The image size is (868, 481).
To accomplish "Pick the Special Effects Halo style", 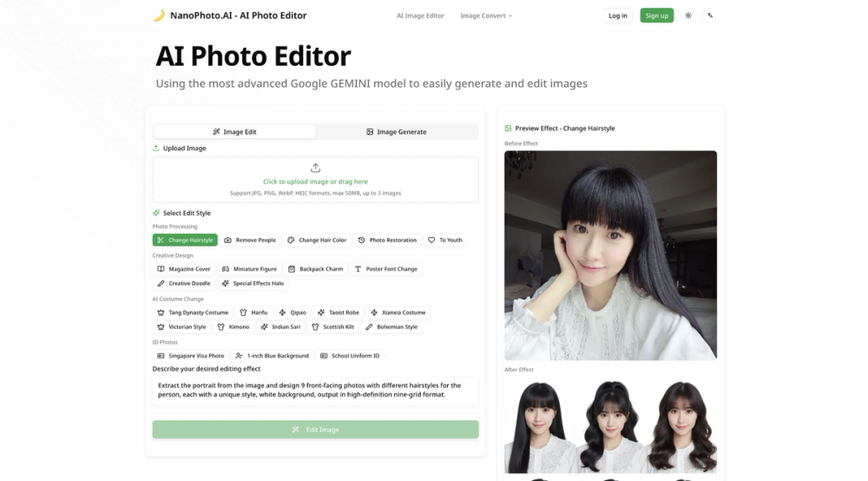I will tap(253, 283).
